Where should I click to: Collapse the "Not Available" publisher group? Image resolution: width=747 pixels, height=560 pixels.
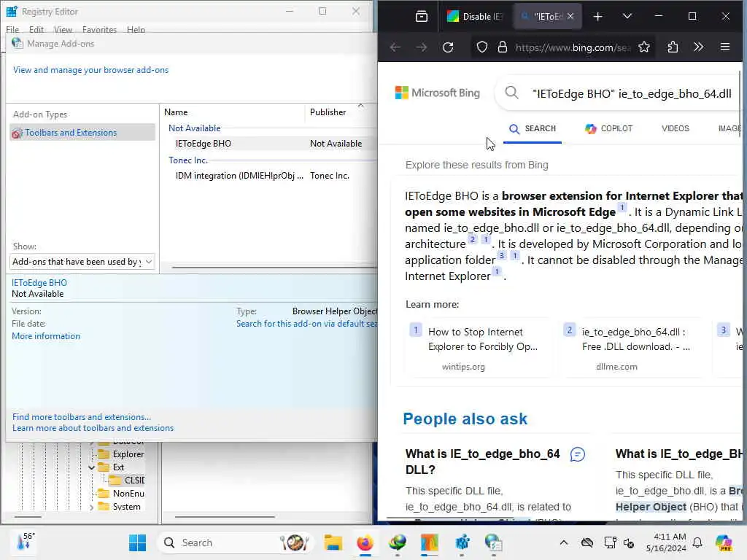click(x=194, y=128)
